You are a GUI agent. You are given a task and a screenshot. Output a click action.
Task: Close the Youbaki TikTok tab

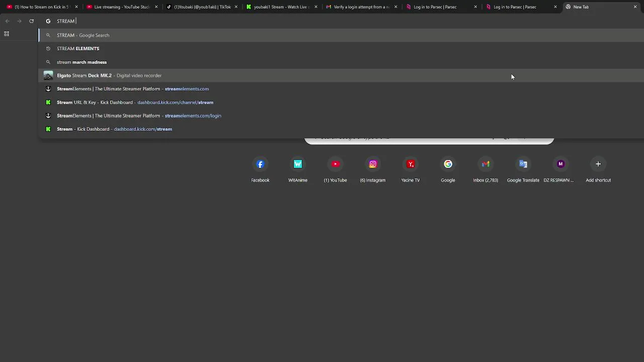236,7
